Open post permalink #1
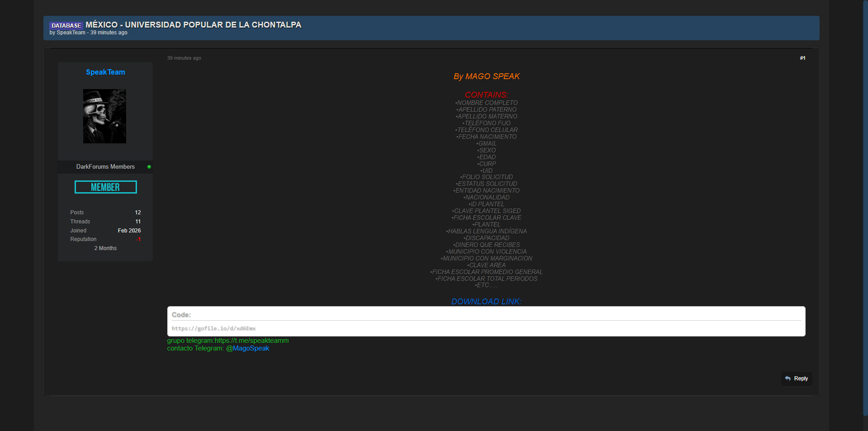The width and height of the screenshot is (868, 431). click(x=802, y=58)
